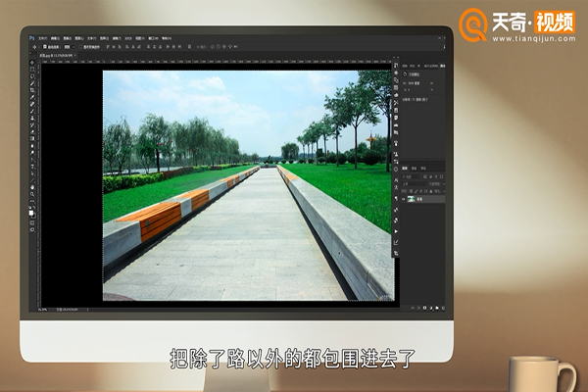
Task: Select the Line shape tool
Action: [x=32, y=180]
